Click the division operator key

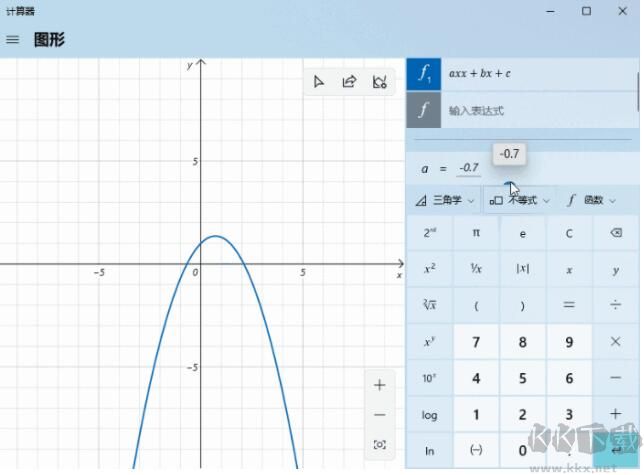616,305
